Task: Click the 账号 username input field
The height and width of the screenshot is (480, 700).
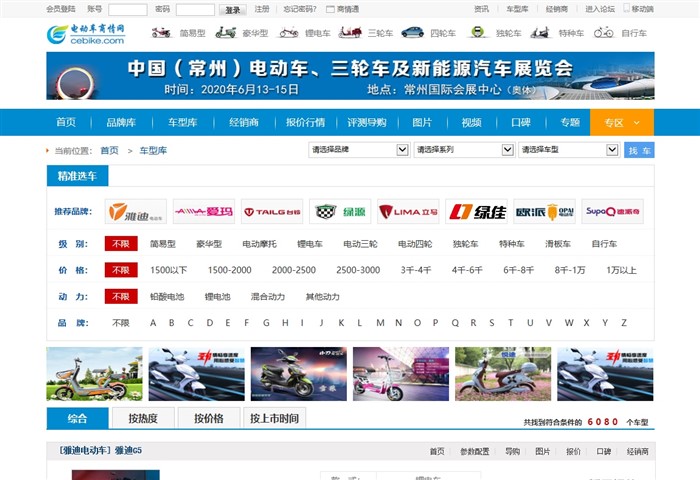Action: [x=128, y=10]
